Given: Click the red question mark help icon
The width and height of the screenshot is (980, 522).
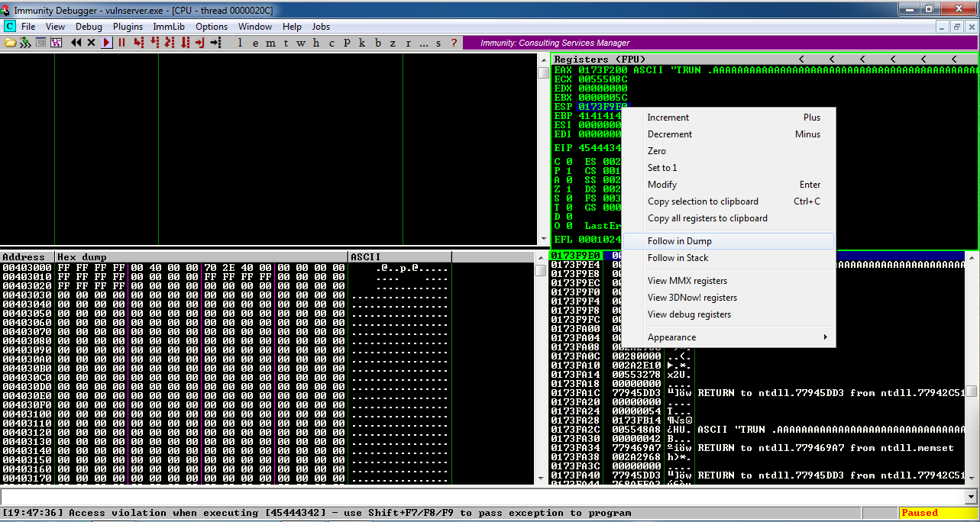Looking at the screenshot, I should click(x=454, y=43).
